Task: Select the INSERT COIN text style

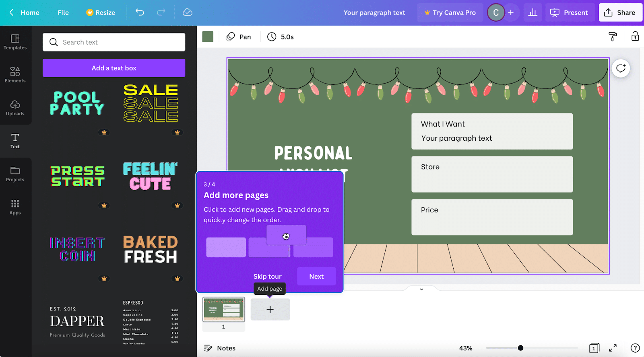Action: coord(77,249)
